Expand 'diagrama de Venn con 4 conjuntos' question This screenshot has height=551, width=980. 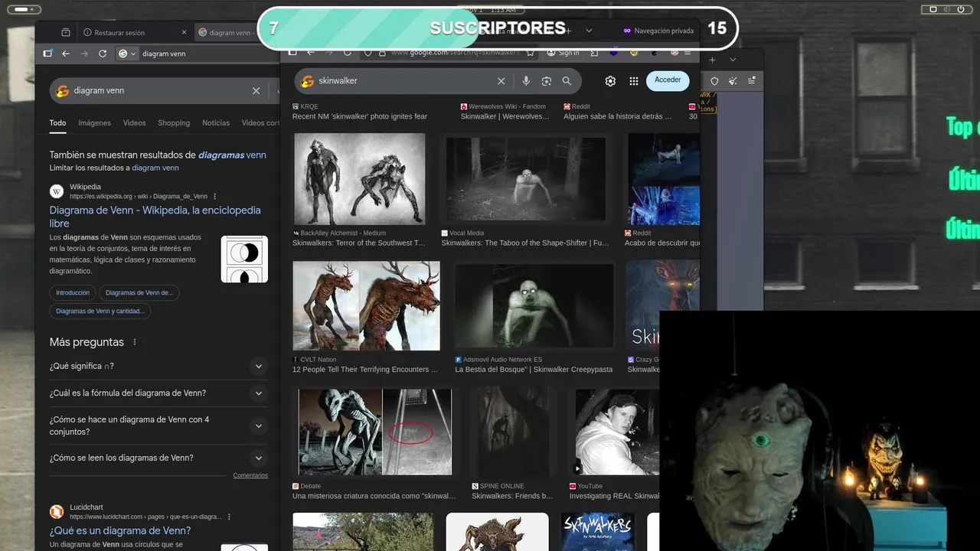[x=158, y=425]
